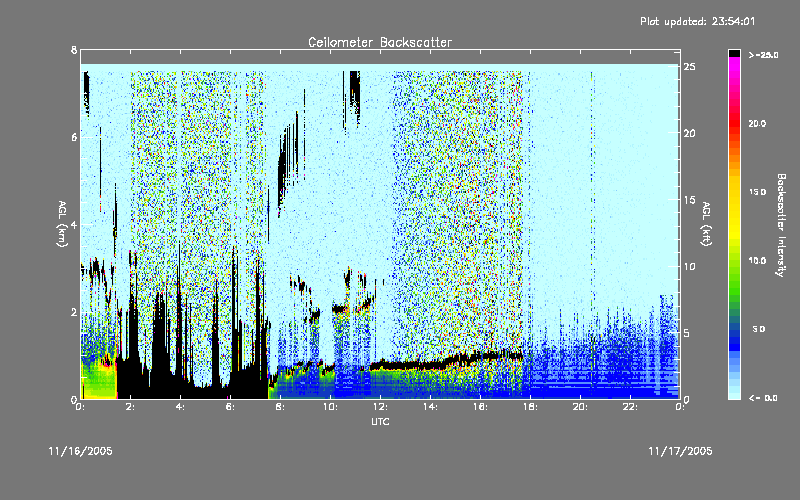Click the "15" tick on the kft axis
Image resolution: width=800 pixels, height=500 pixels.
[689, 200]
